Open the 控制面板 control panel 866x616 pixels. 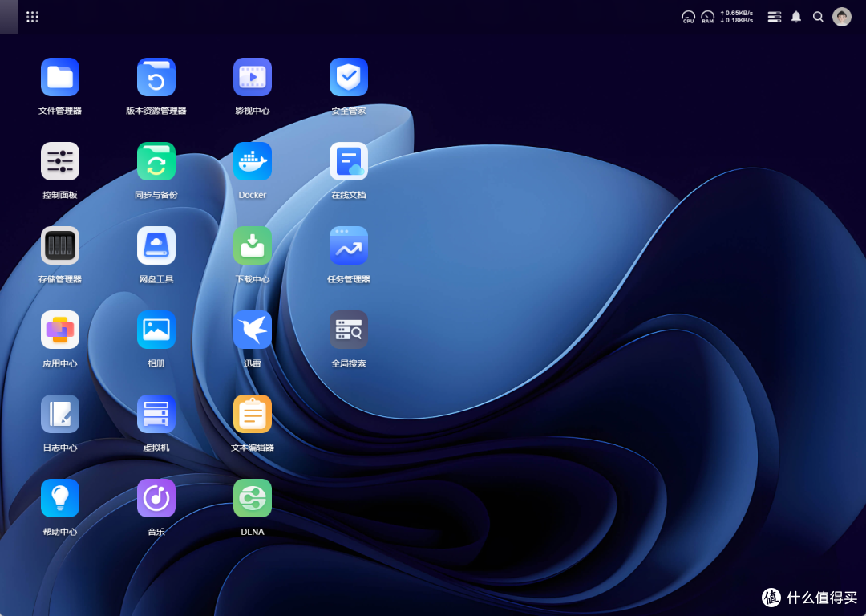59,161
